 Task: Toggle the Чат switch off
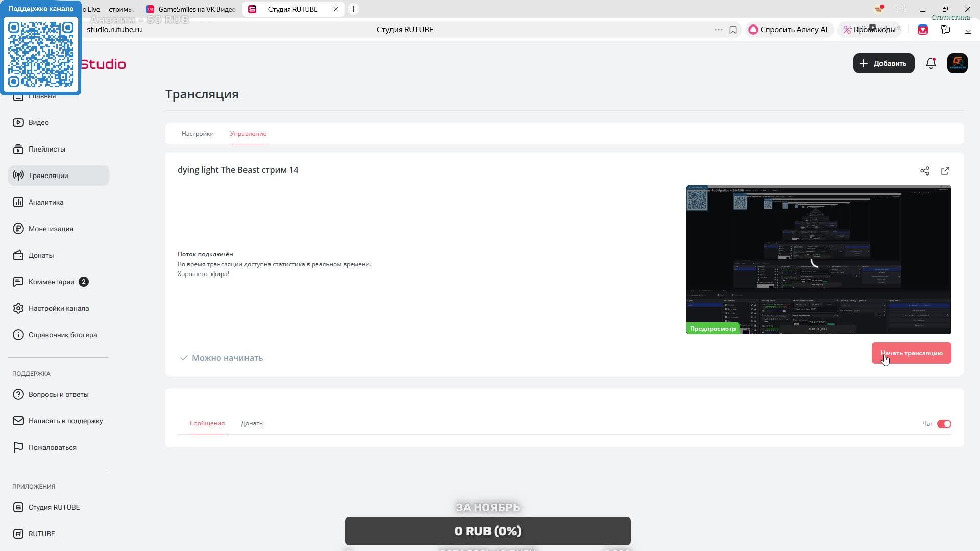(x=944, y=424)
